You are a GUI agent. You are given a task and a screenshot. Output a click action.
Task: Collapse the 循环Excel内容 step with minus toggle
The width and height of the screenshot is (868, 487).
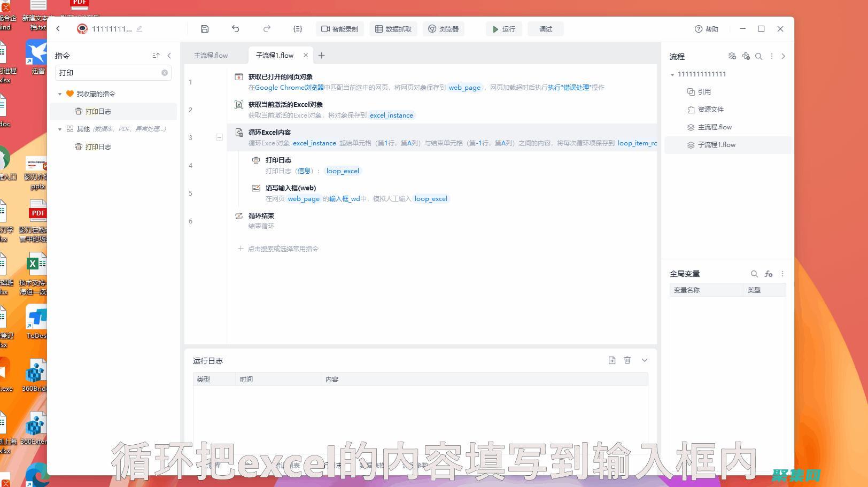[219, 137]
